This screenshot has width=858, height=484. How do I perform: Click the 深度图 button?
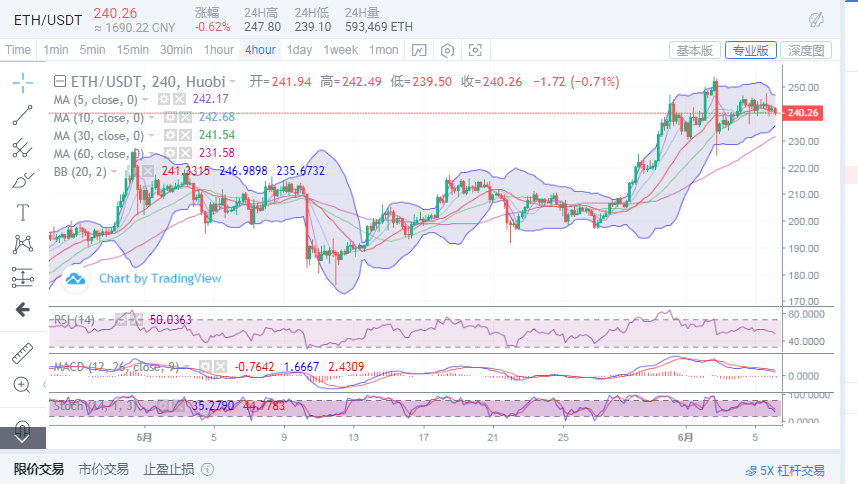pyautogui.click(x=806, y=50)
